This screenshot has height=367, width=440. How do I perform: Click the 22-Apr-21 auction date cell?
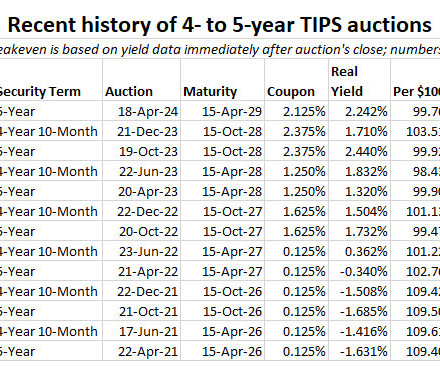(141, 351)
